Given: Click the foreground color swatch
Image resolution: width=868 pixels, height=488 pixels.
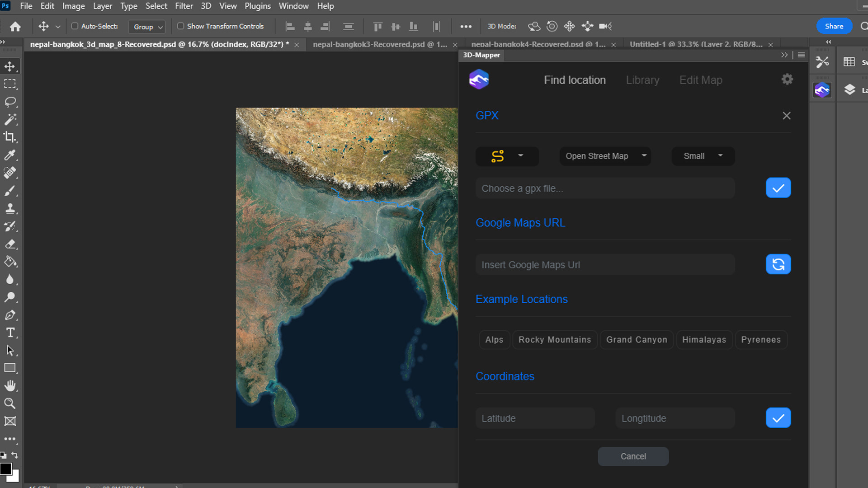Looking at the screenshot, I should (6, 469).
